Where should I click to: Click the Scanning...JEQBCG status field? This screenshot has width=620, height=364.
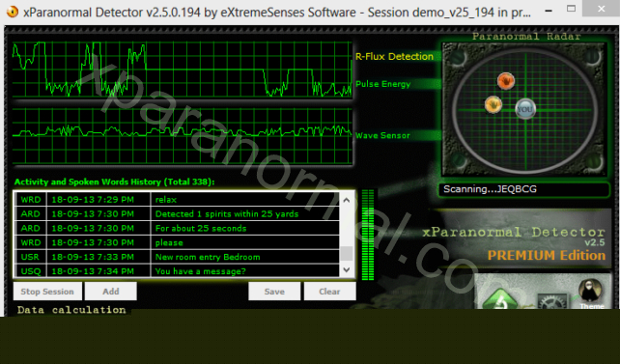[523, 189]
